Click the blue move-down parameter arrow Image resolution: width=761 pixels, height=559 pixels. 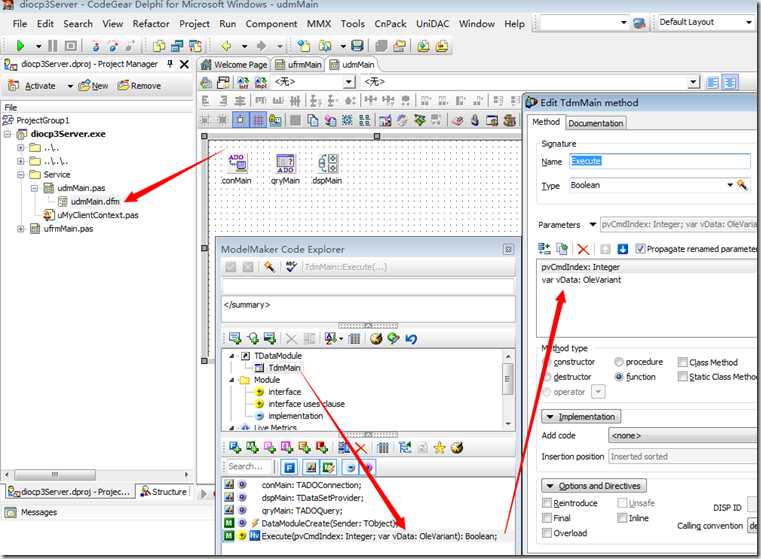(622, 249)
